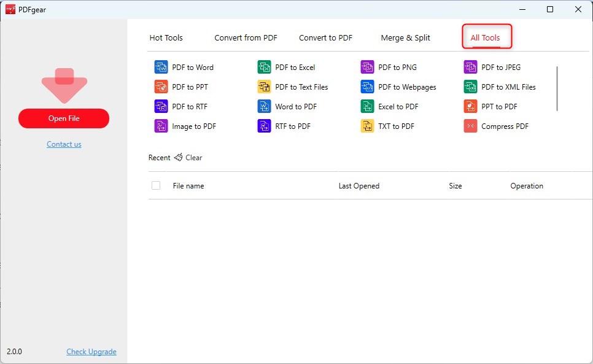Toggle the select-all files checkbox

point(156,185)
